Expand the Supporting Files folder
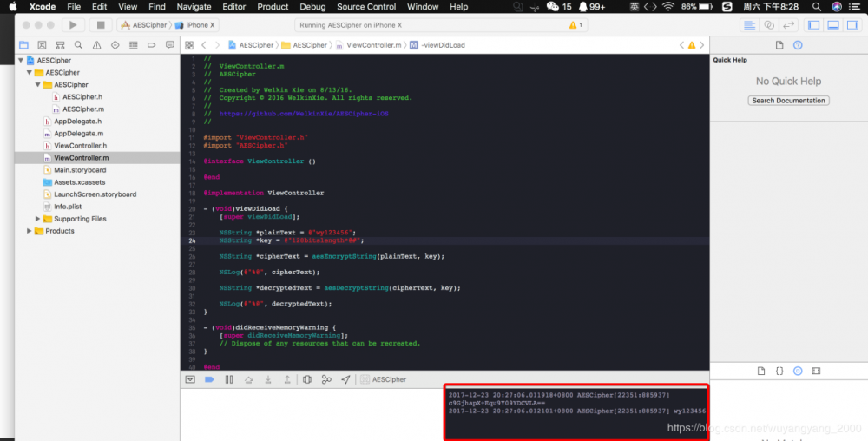 [37, 219]
